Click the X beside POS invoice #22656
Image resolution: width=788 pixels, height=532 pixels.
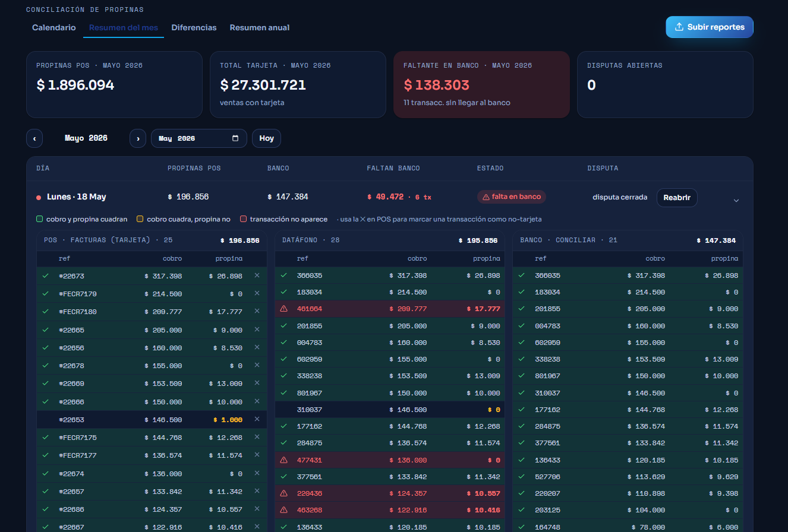(x=257, y=347)
